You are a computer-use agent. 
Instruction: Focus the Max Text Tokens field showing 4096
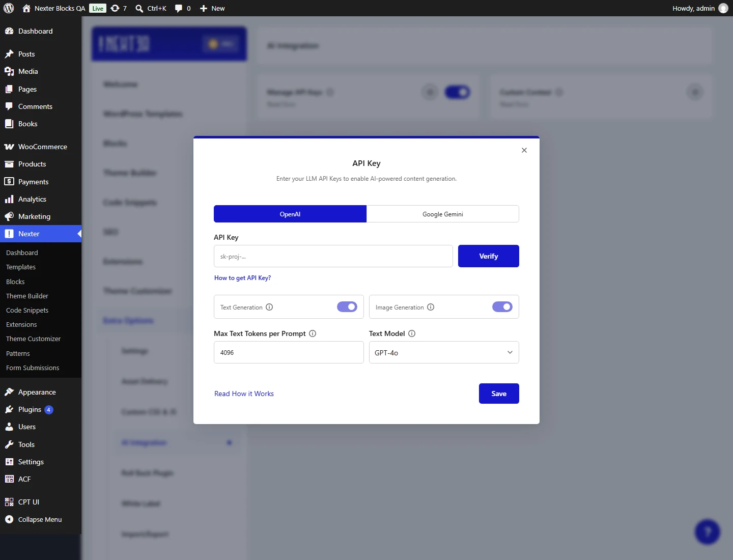click(289, 352)
